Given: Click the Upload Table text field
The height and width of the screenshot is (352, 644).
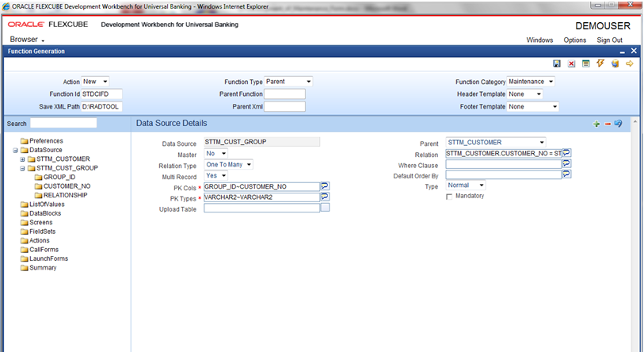Looking at the screenshot, I should [x=261, y=208].
